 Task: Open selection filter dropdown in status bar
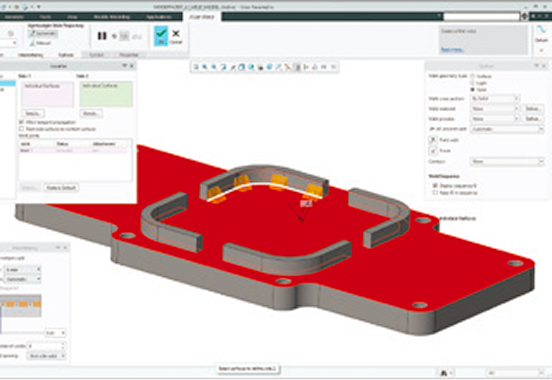tap(515, 373)
